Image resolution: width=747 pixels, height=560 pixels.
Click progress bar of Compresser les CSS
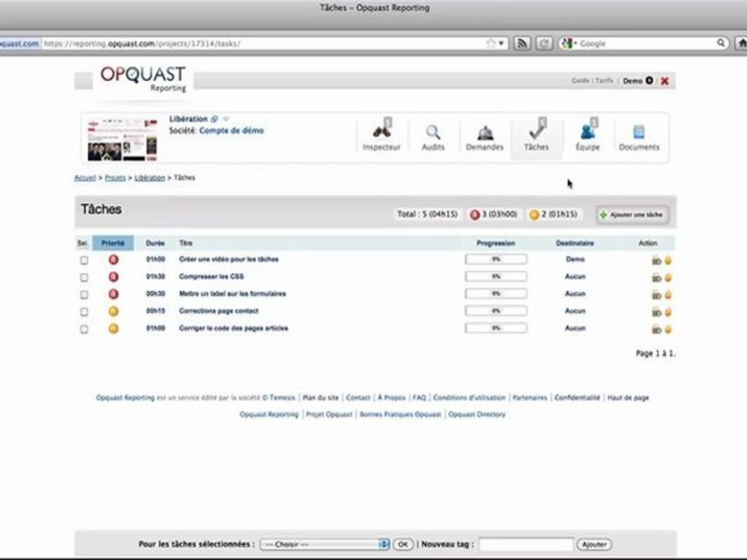[x=496, y=276]
